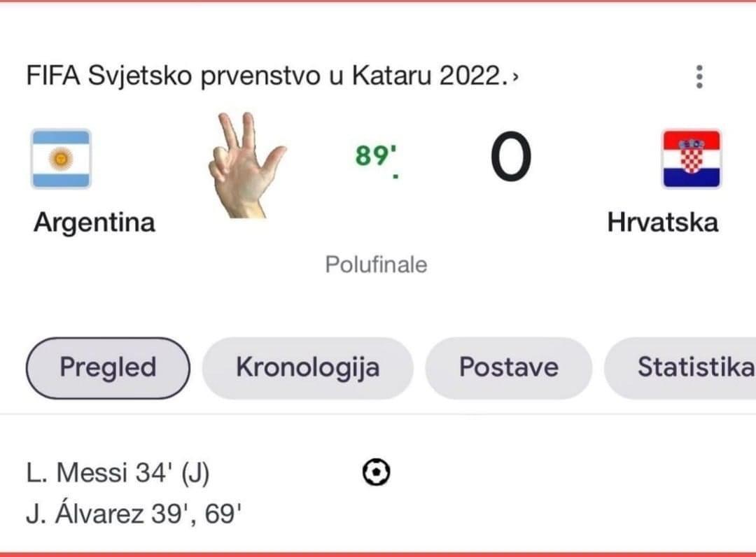Switch to the Kronologija tab

(x=307, y=368)
